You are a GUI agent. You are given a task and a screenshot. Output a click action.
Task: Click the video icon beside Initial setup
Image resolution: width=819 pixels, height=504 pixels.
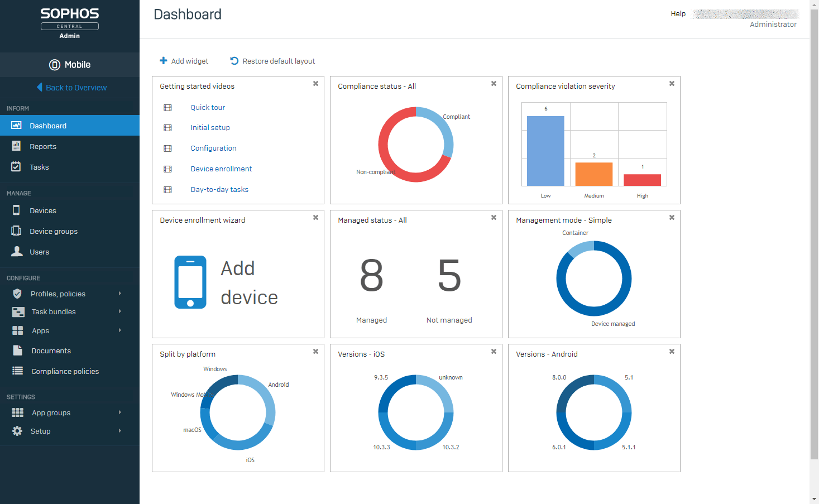(168, 127)
